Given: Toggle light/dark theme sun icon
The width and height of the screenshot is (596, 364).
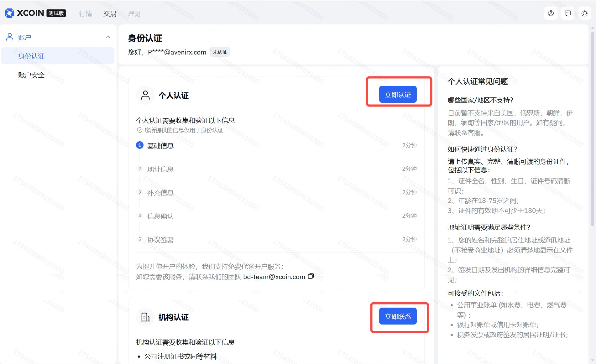Looking at the screenshot, I should pos(584,13).
